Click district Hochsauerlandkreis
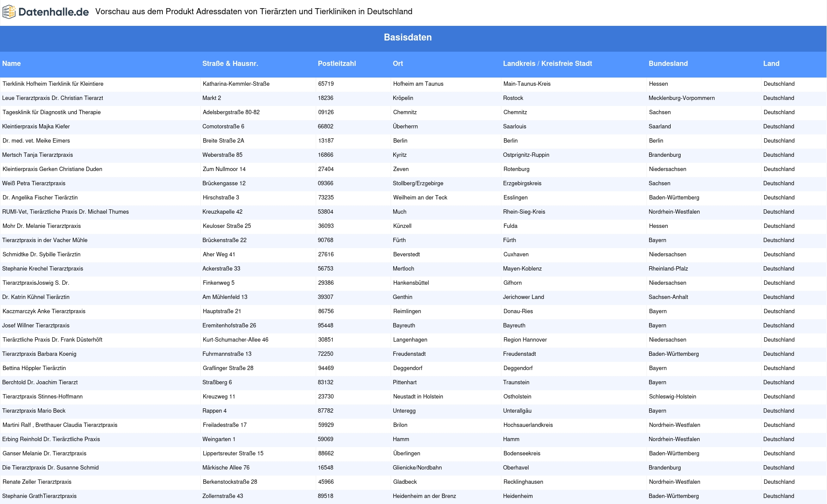The height and width of the screenshot is (504, 827). (x=528, y=425)
